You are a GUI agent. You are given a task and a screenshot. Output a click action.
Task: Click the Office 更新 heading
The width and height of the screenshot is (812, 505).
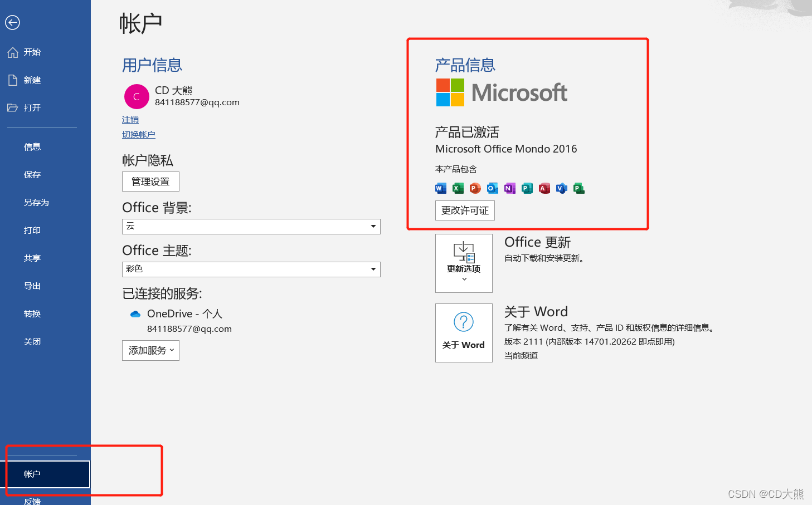point(537,242)
